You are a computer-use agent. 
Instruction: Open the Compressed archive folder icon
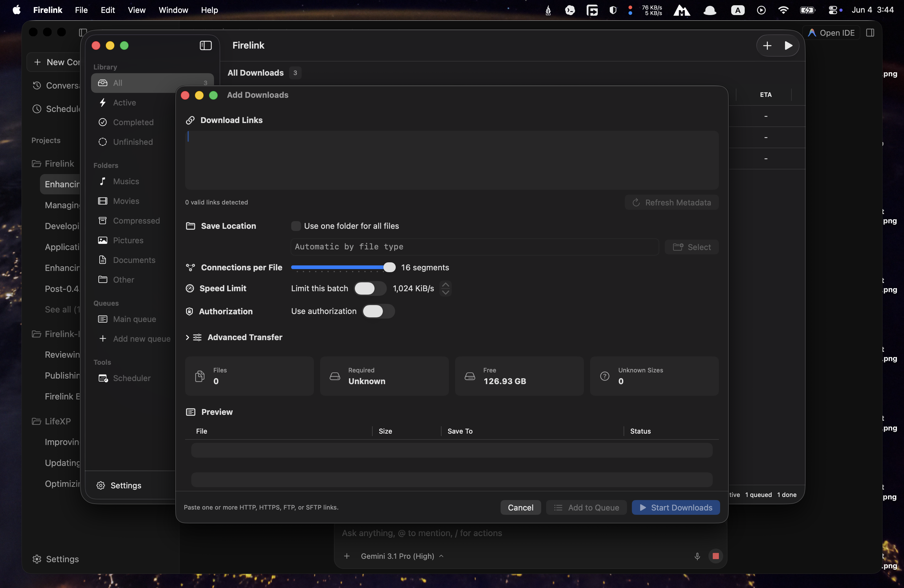[x=103, y=221]
